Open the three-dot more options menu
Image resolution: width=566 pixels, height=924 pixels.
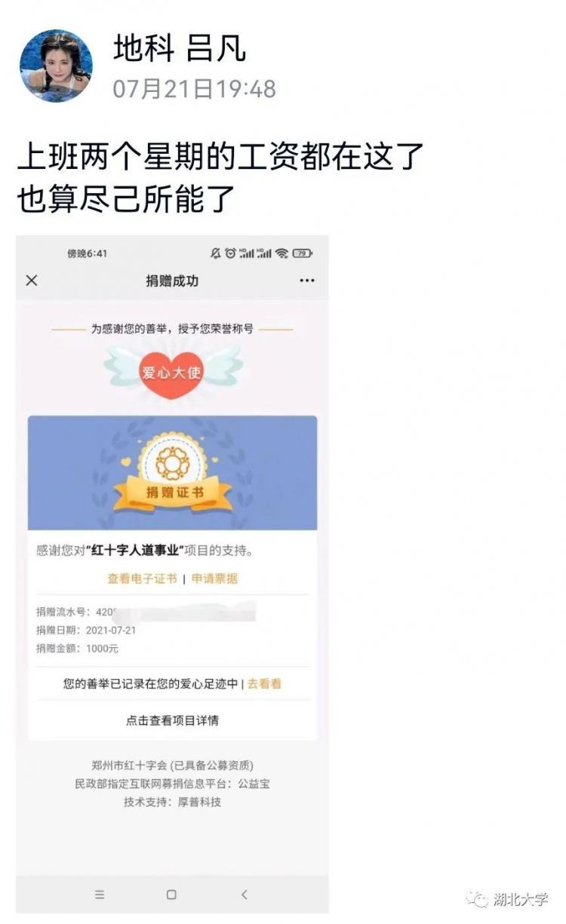[306, 281]
